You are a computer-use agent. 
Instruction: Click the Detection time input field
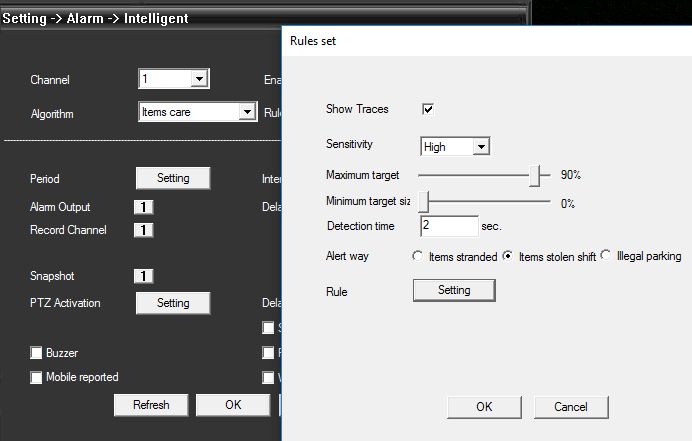448,227
